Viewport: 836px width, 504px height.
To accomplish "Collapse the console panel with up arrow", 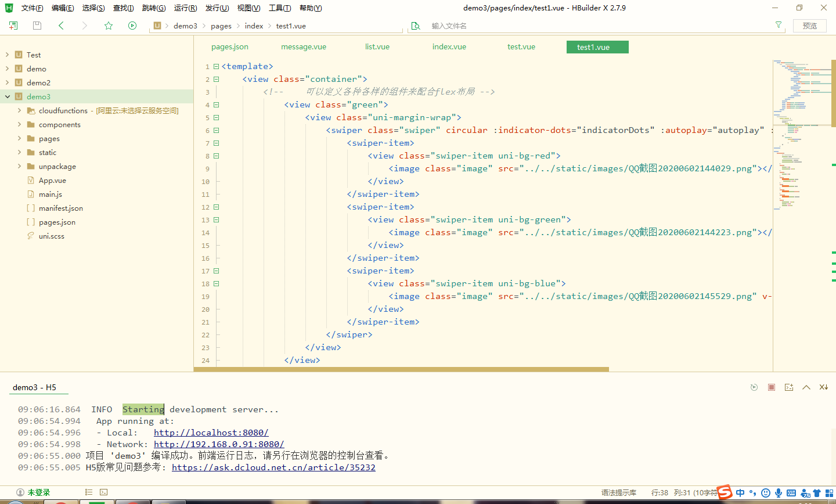I will (806, 387).
